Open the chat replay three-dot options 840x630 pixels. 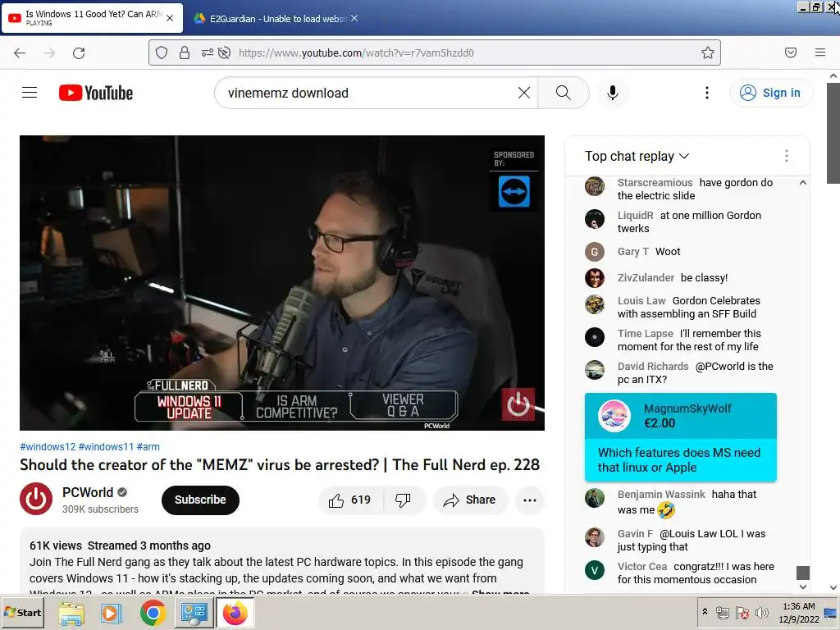point(787,156)
